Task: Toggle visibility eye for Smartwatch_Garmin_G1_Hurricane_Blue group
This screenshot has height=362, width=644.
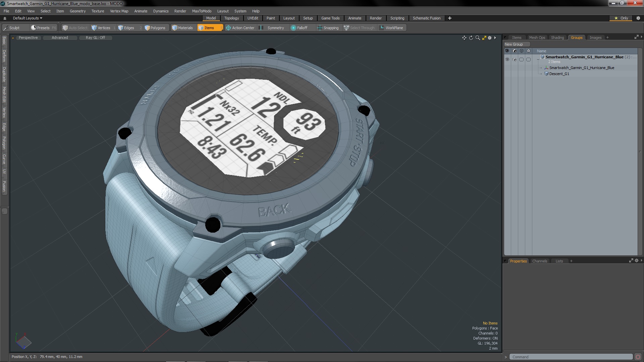Action: point(507,59)
